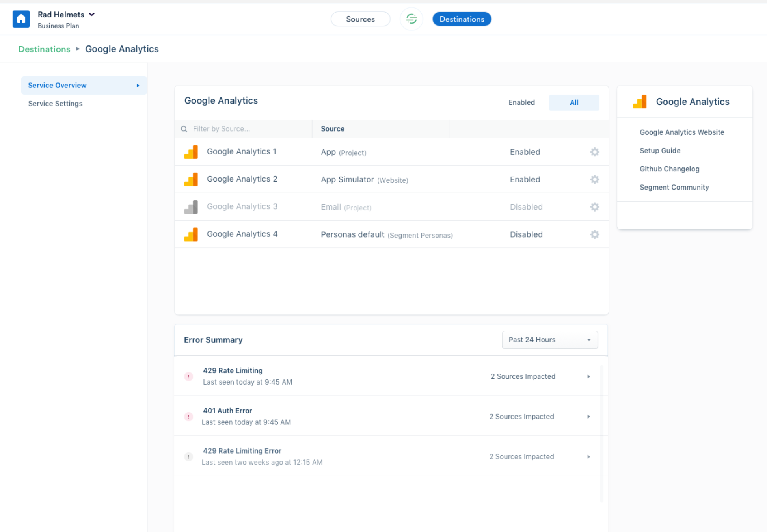Open the Past 24 Hours dropdown

click(x=550, y=340)
